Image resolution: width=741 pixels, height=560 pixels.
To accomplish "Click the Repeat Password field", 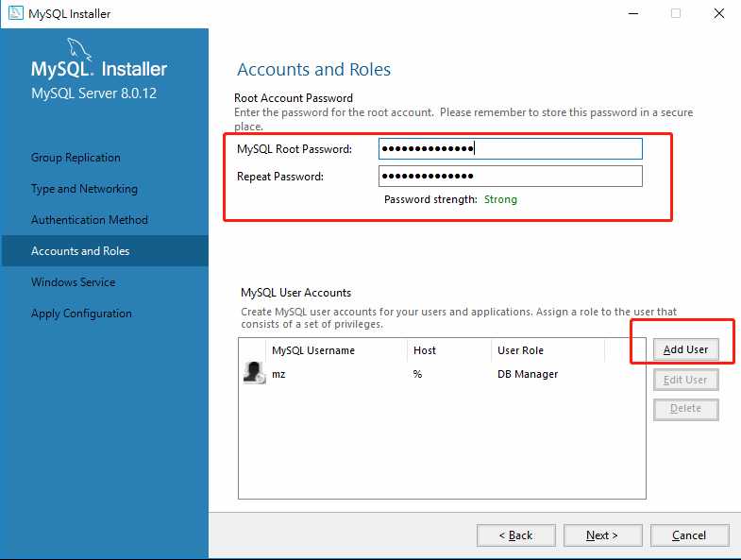I will pos(510,177).
